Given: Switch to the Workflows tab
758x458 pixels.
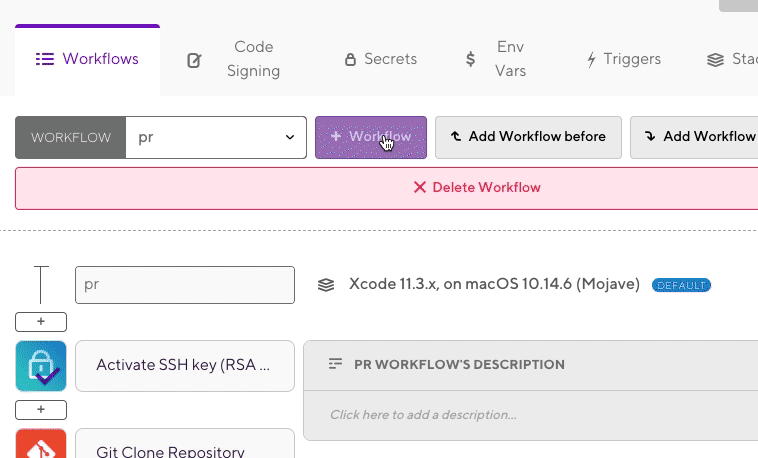Looking at the screenshot, I should (x=87, y=59).
